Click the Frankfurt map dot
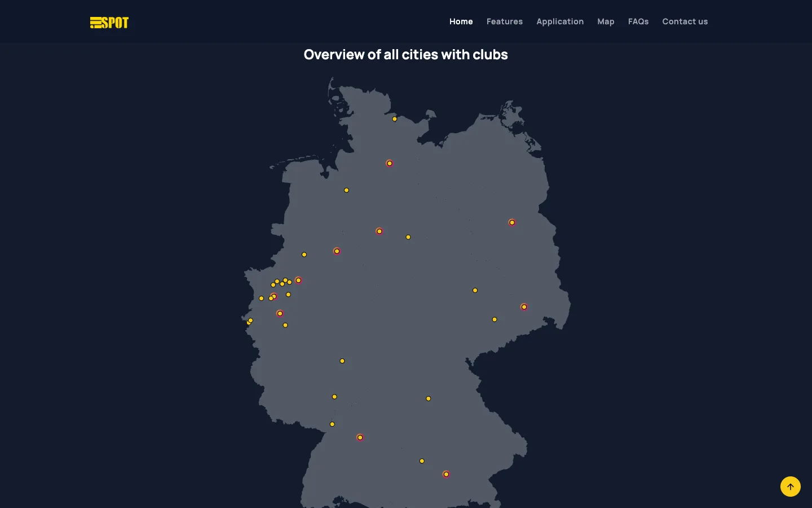Viewport: 812px width, 508px height. tap(342, 361)
